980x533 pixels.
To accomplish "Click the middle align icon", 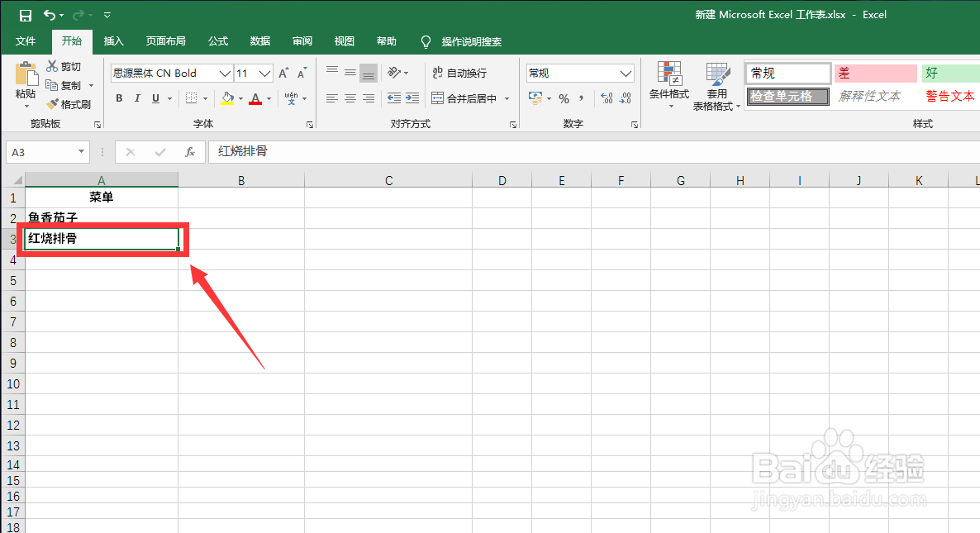I will [x=350, y=73].
